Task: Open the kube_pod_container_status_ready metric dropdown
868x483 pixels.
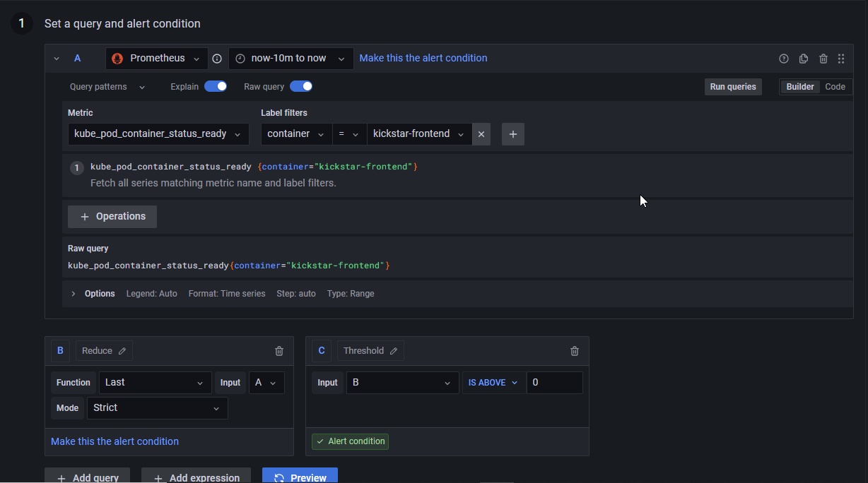Action: pos(158,134)
